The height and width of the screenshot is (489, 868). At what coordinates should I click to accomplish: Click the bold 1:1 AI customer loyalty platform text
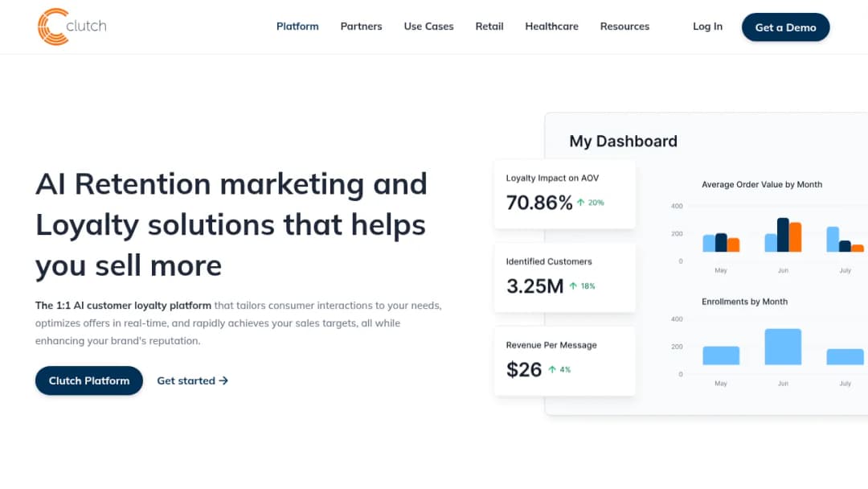tap(124, 305)
